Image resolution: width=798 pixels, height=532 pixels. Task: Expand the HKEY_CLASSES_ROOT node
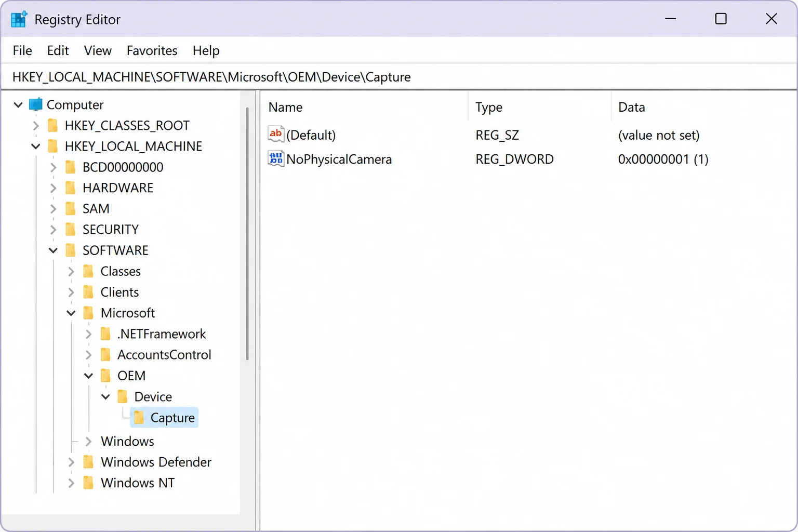point(36,125)
